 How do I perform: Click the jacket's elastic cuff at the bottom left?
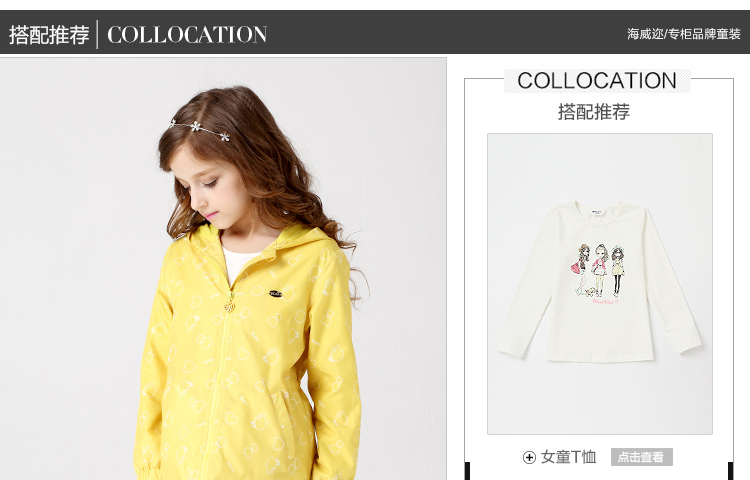(x=148, y=471)
